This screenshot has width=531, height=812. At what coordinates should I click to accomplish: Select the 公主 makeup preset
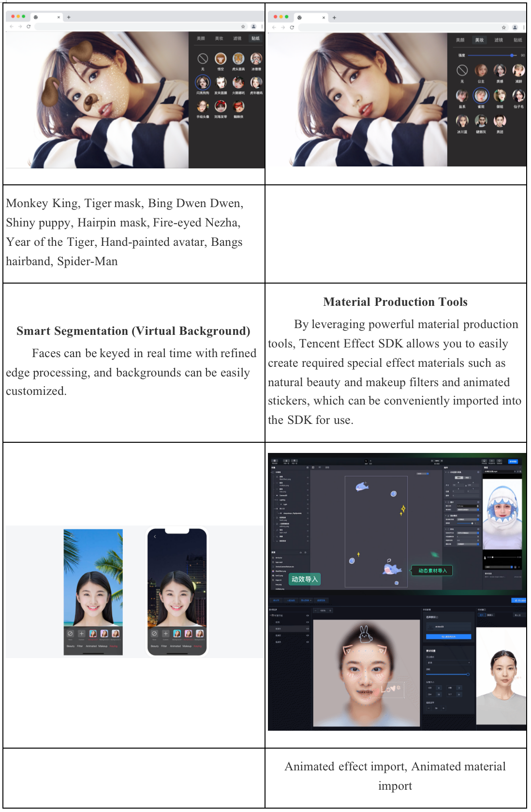point(481,71)
